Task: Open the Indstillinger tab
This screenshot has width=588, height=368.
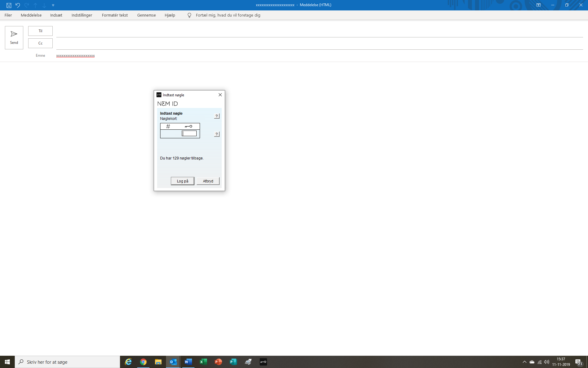Action: 82,15
